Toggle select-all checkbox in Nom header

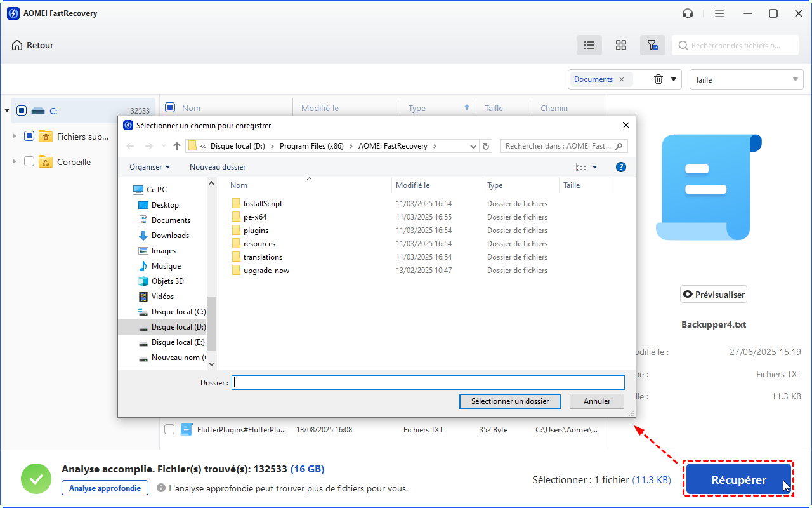pyautogui.click(x=169, y=108)
